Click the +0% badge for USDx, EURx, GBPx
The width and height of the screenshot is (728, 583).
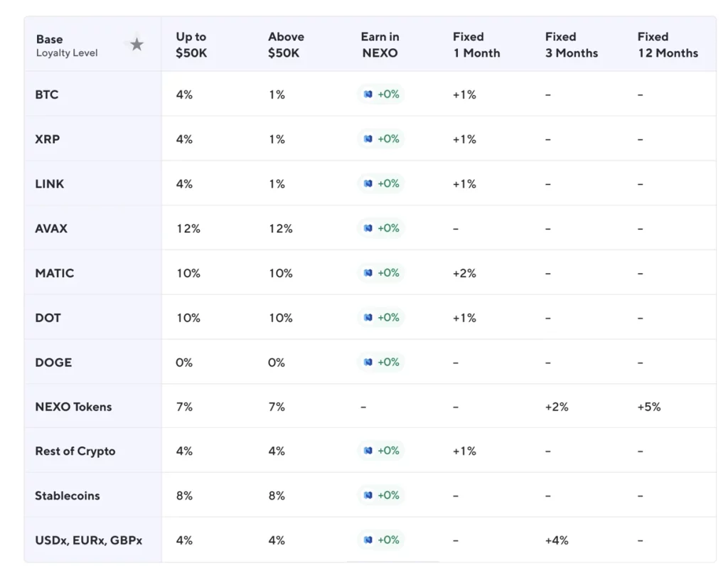381,540
